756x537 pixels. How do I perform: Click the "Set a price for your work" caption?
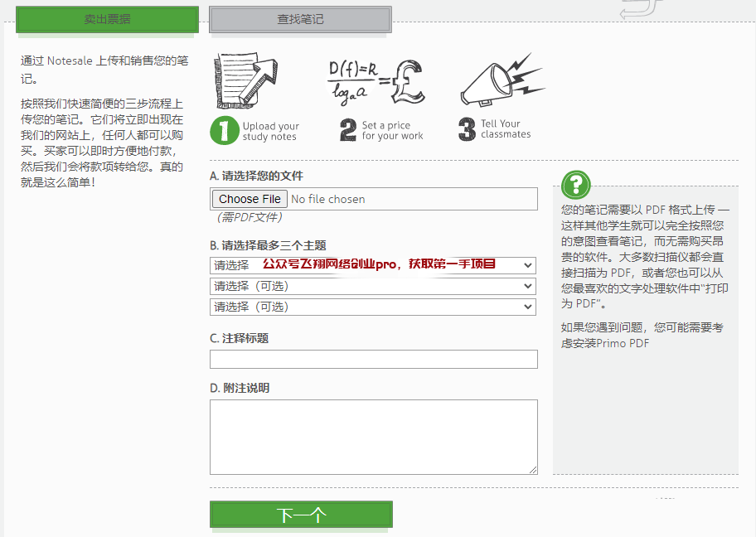tap(392, 131)
